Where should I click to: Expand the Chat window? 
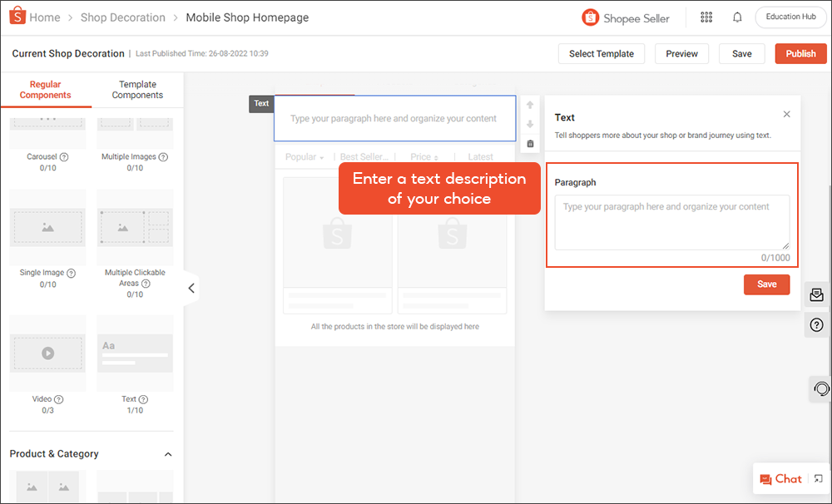pos(819,479)
